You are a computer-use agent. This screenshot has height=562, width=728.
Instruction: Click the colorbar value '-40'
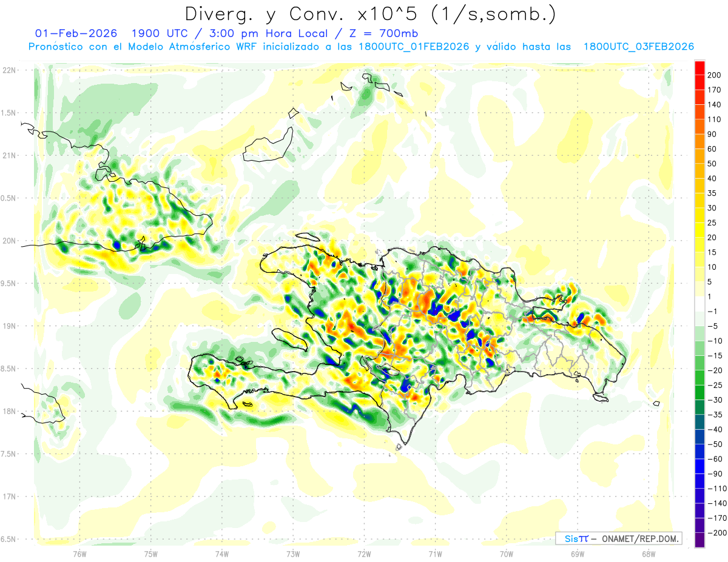[x=715, y=430]
